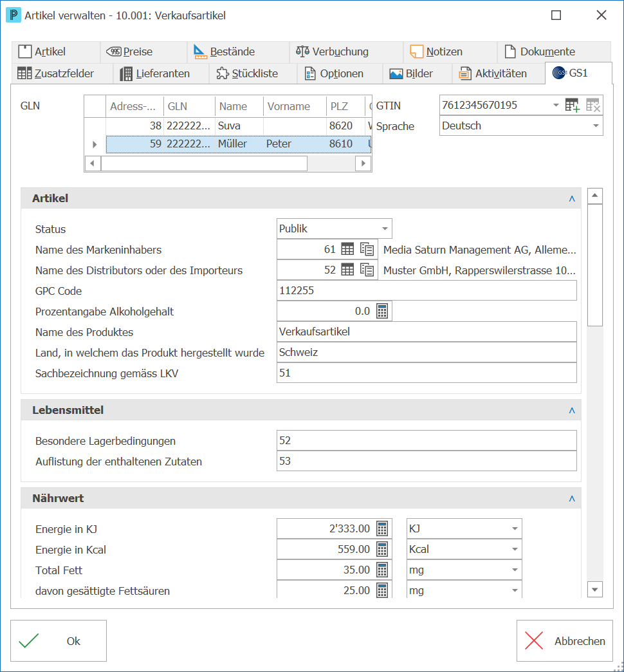Viewport: 624px width, 672px height.
Task: Open calculator for gesättigte Fettsäuren
Action: 382,590
